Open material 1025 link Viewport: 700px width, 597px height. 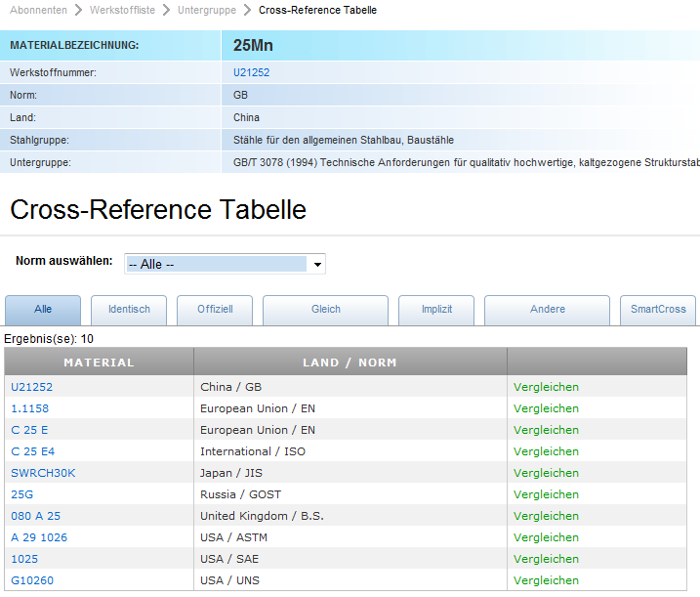pyautogui.click(x=24, y=559)
